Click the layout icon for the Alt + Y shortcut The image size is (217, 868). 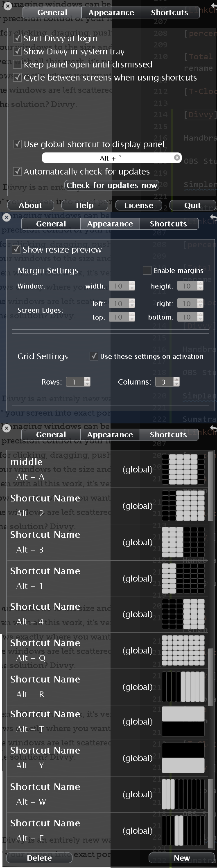click(x=183, y=758)
